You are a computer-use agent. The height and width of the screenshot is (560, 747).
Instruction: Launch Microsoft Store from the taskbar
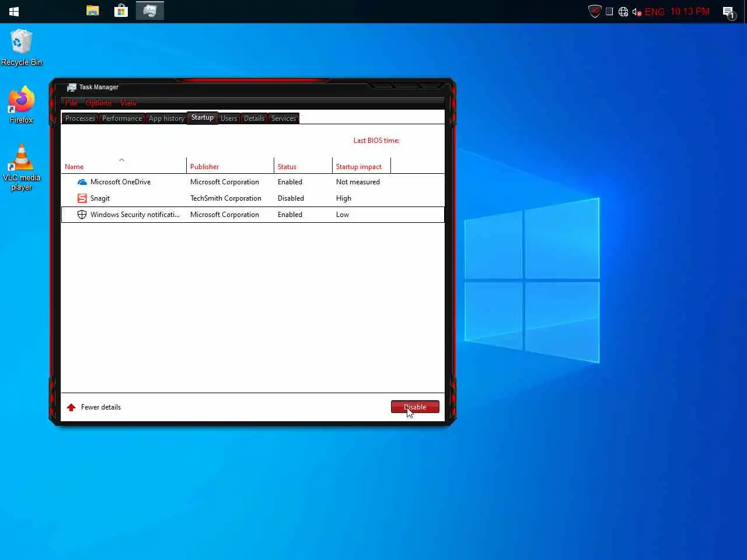pyautogui.click(x=121, y=10)
